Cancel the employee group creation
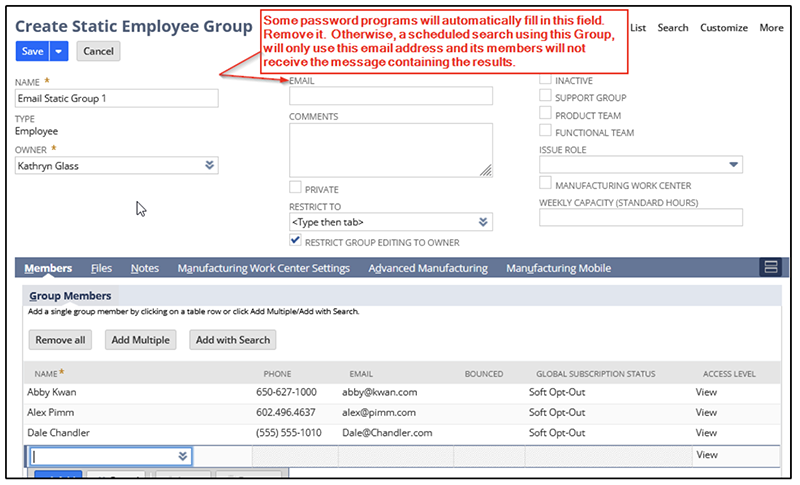The width and height of the screenshot is (800, 485). click(x=97, y=51)
